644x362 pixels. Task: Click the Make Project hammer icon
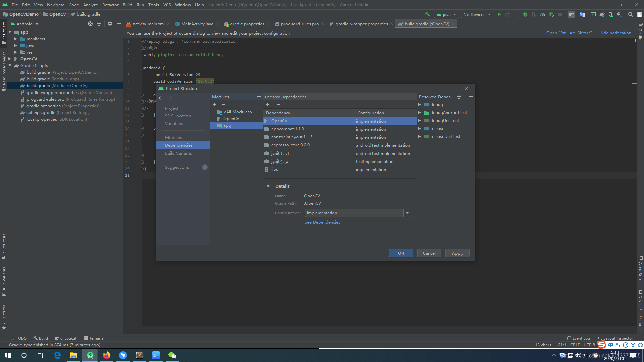click(427, 14)
